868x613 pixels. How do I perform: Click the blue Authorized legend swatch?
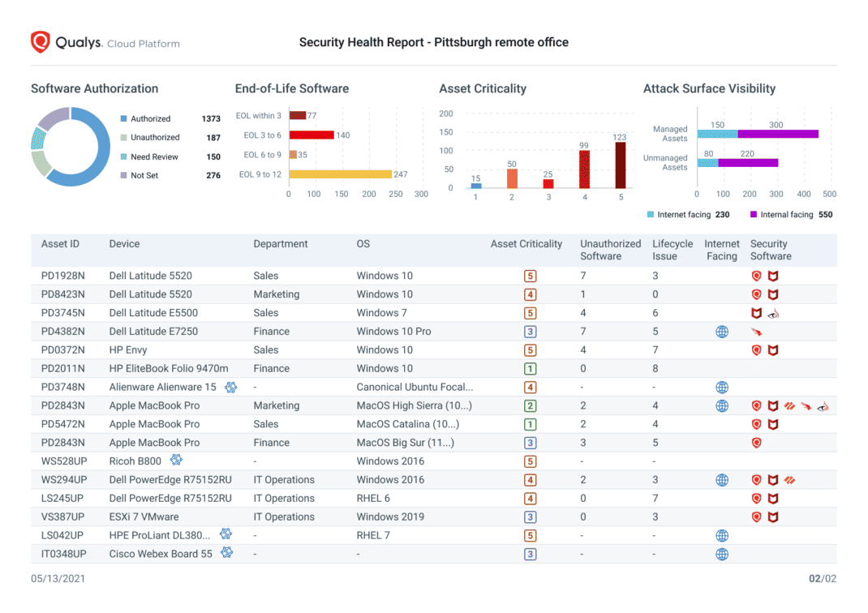pyautogui.click(x=123, y=118)
